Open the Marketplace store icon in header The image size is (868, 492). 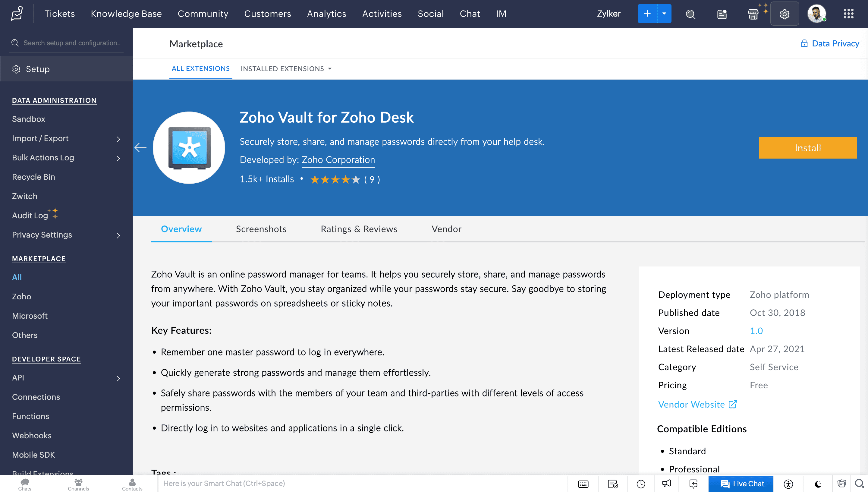(x=753, y=14)
